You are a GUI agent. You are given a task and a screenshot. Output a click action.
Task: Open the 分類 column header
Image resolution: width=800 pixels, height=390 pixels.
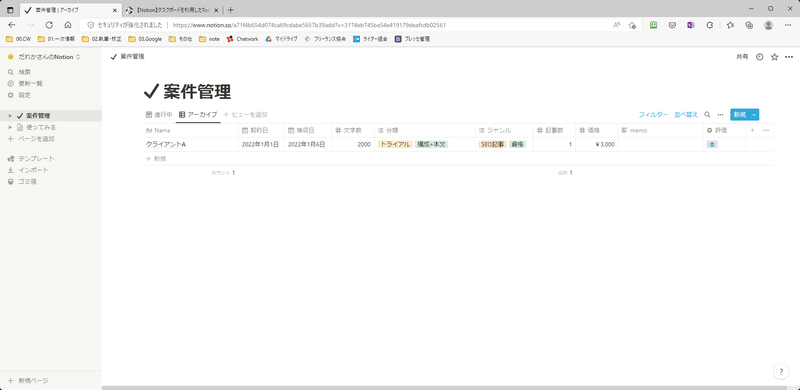(x=424, y=131)
